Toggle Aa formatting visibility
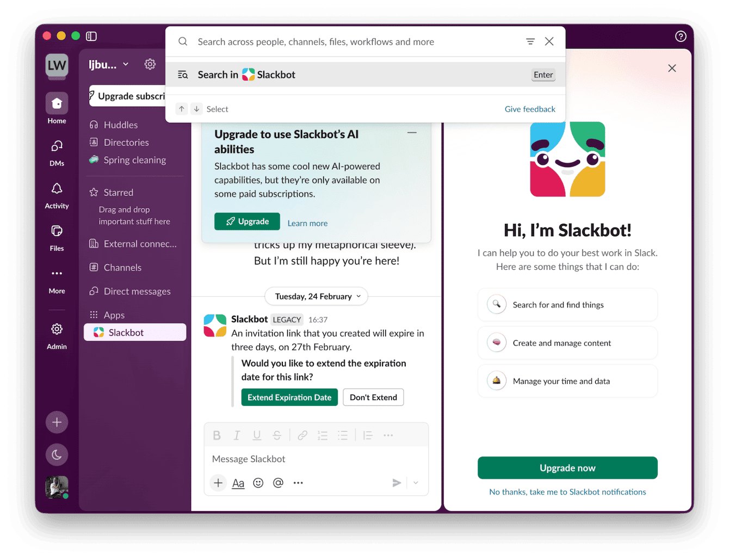This screenshot has height=560, width=729. (x=238, y=483)
